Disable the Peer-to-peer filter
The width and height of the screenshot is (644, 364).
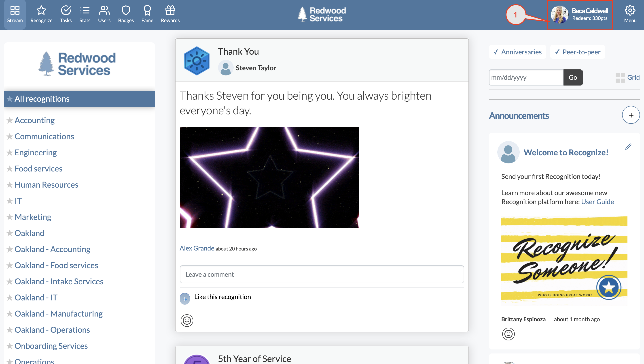click(578, 52)
